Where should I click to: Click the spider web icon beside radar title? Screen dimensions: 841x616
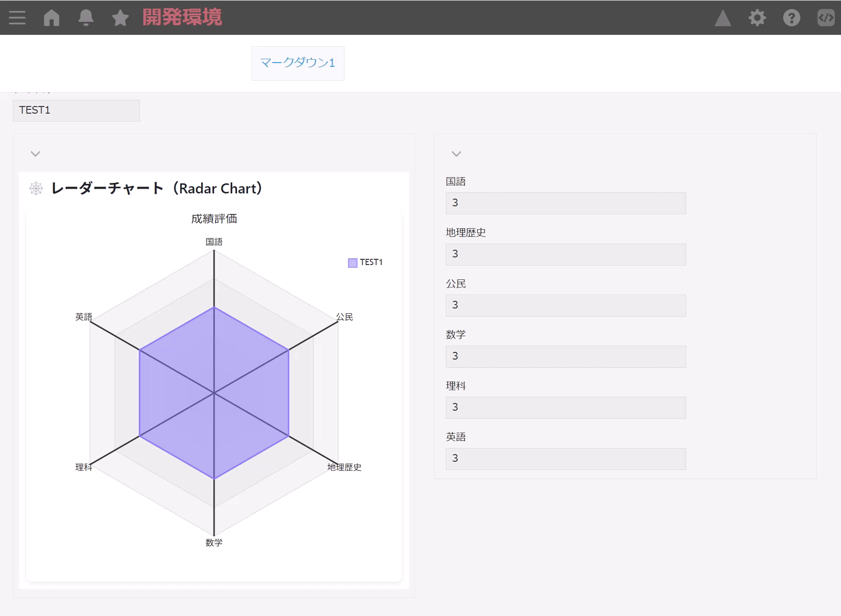36,189
